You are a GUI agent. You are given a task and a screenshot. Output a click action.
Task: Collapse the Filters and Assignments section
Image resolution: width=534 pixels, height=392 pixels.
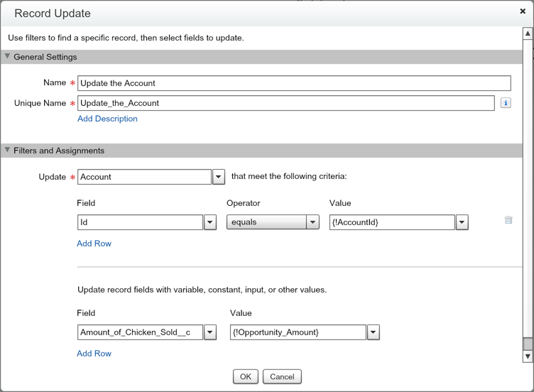click(x=8, y=151)
